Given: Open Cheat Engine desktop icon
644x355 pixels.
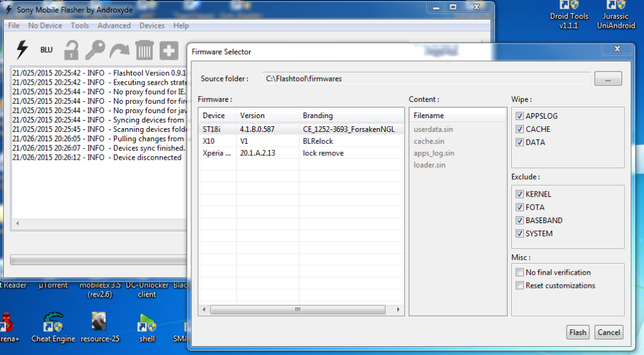Looking at the screenshot, I should [x=53, y=327].
